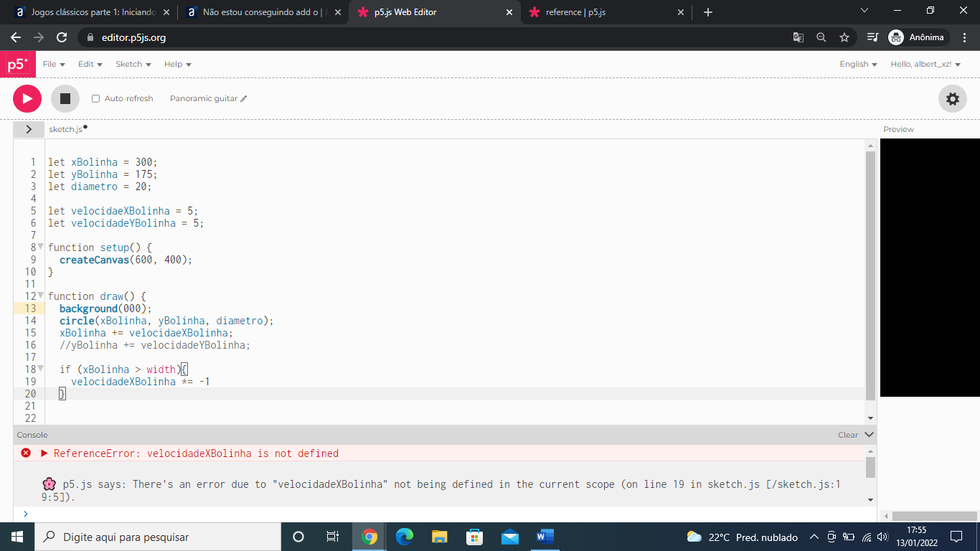Open a new browser tab
Image resolution: width=980 pixels, height=551 pixels.
pos(708,12)
